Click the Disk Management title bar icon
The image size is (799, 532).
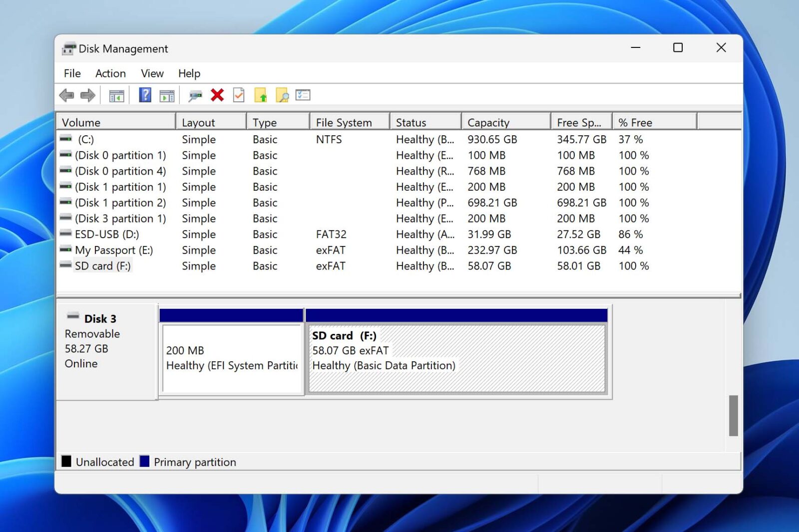(x=69, y=48)
